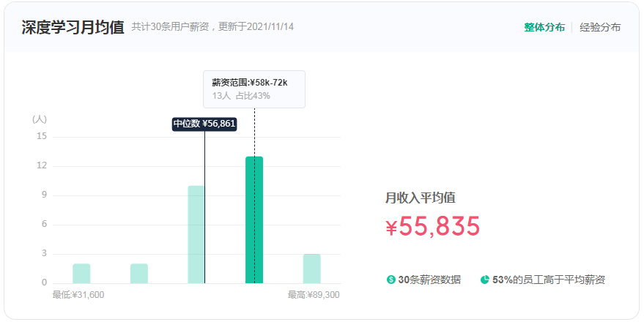Click the (人) y-axis unit label
Viewport: 644px width, 322px height.
pyautogui.click(x=40, y=119)
